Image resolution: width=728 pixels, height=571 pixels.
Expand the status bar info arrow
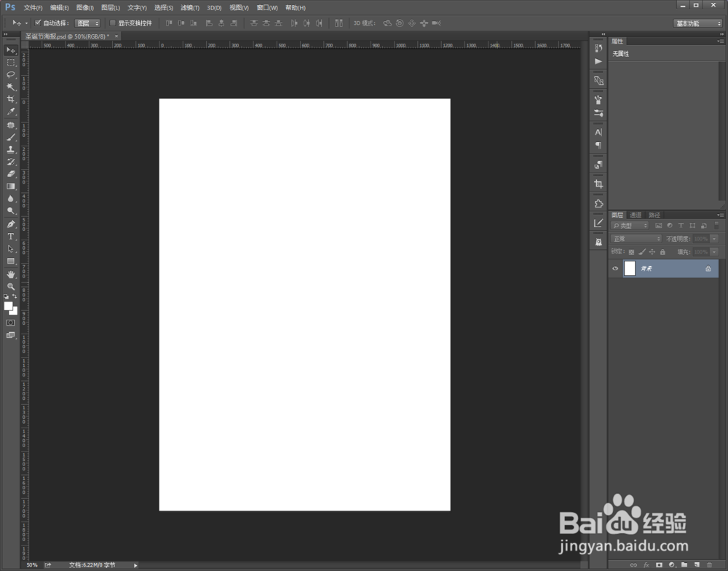[135, 565]
